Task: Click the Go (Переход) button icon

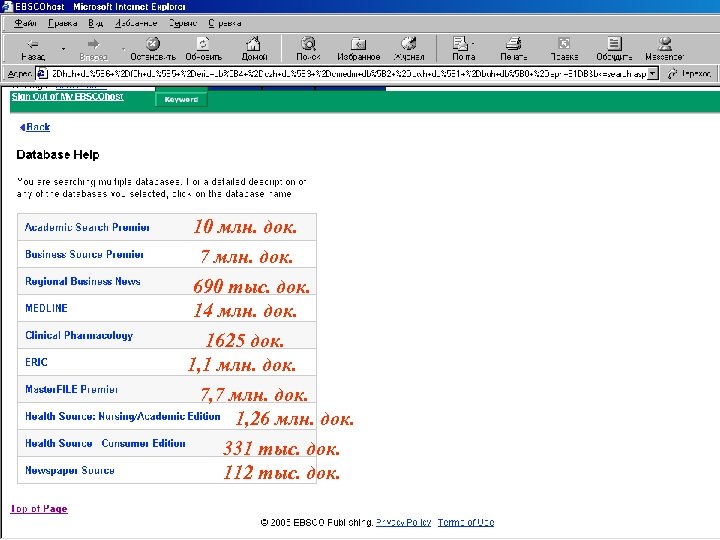Action: point(673,73)
